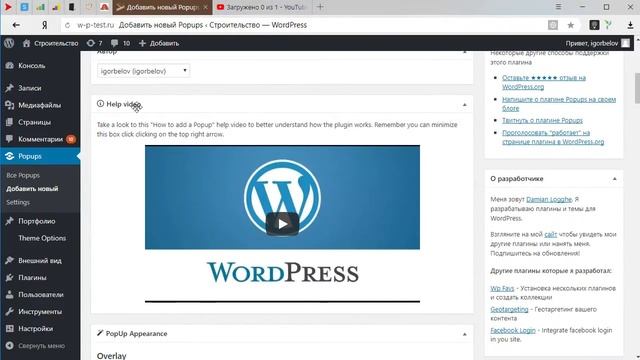640x360 pixels.
Task: Go back with browser back arrow
Action: [16, 25]
